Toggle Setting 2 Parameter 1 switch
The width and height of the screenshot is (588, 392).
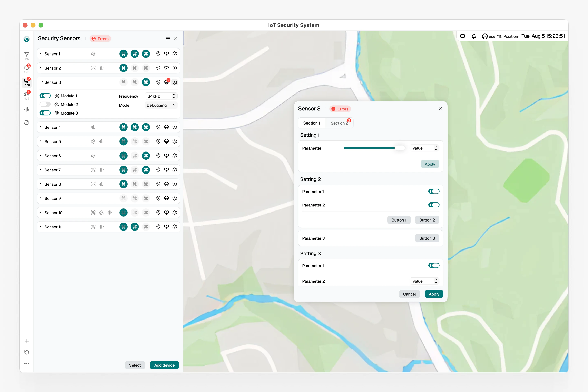pyautogui.click(x=434, y=192)
